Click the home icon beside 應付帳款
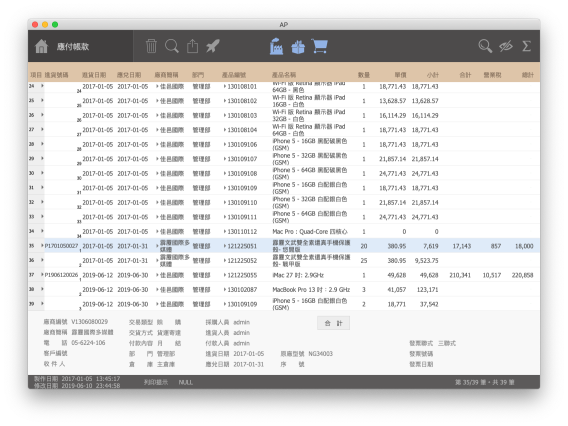Screen dimensions: 568x426 coord(41,46)
